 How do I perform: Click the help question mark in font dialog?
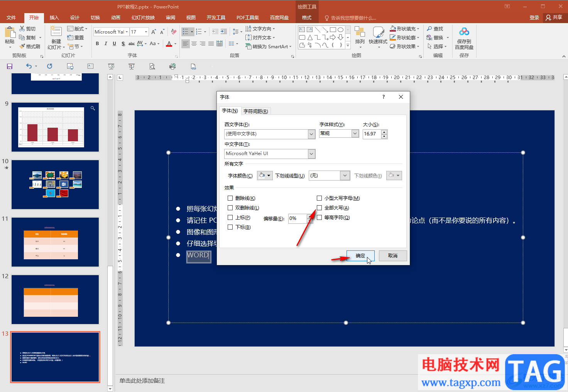pyautogui.click(x=383, y=97)
